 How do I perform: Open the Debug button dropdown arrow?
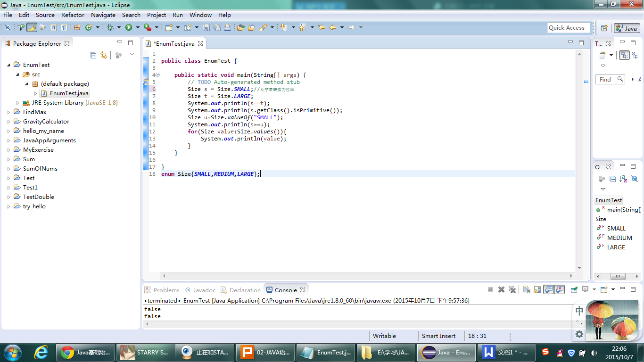point(119,27)
